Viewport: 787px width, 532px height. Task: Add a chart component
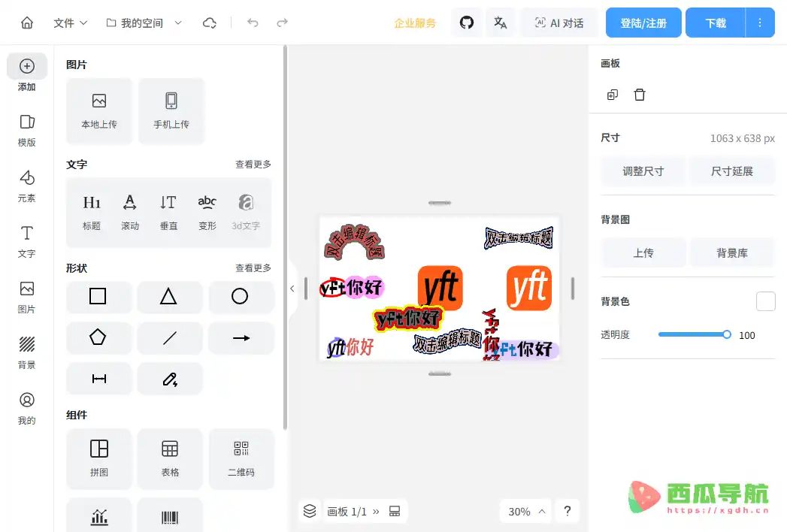tap(99, 516)
